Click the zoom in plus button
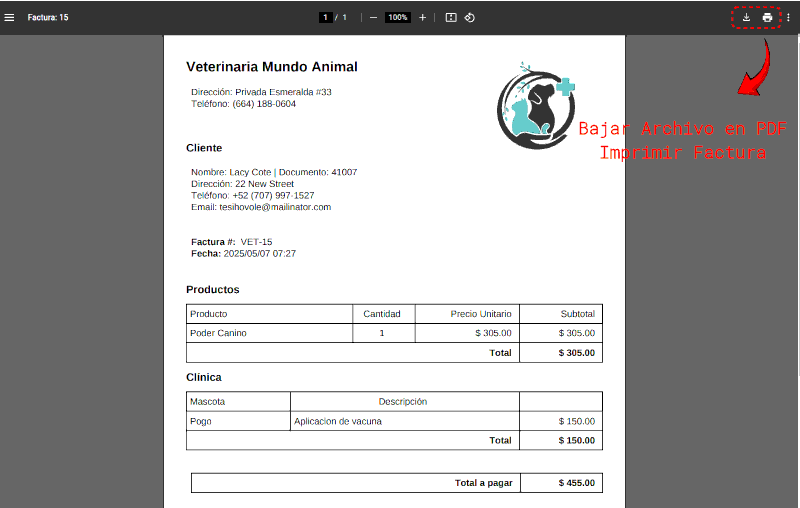Image resolution: width=800 pixels, height=508 pixels. 422,17
